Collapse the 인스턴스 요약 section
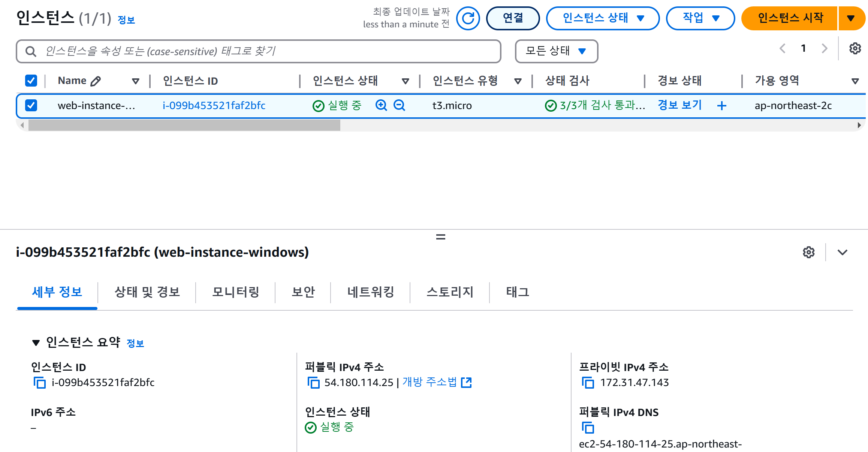The height and width of the screenshot is (452, 868). [x=36, y=343]
